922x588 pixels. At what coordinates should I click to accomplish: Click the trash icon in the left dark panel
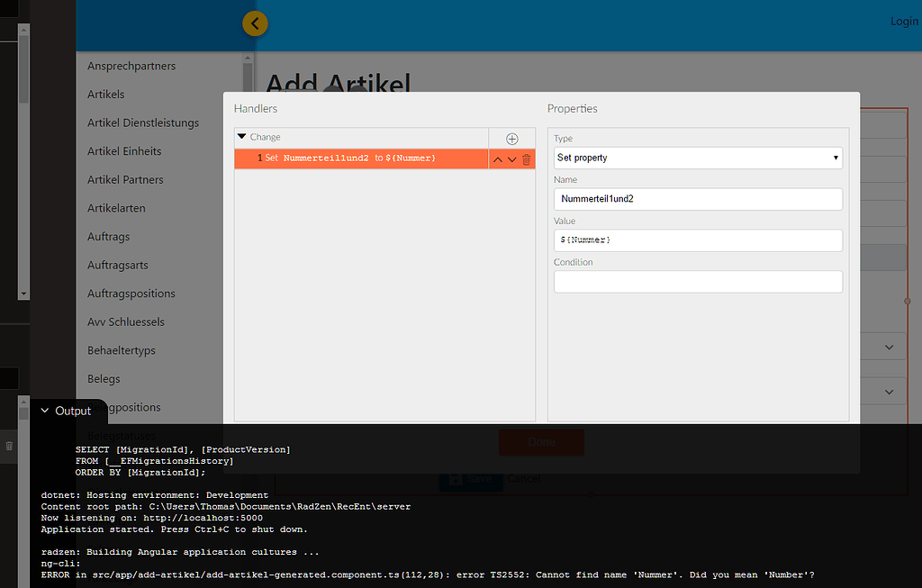(9, 446)
